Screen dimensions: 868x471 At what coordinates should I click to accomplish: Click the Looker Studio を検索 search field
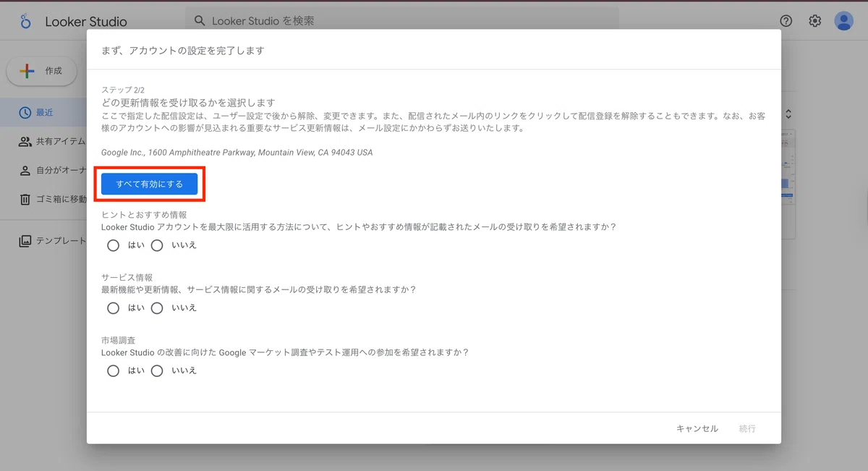coord(401,21)
